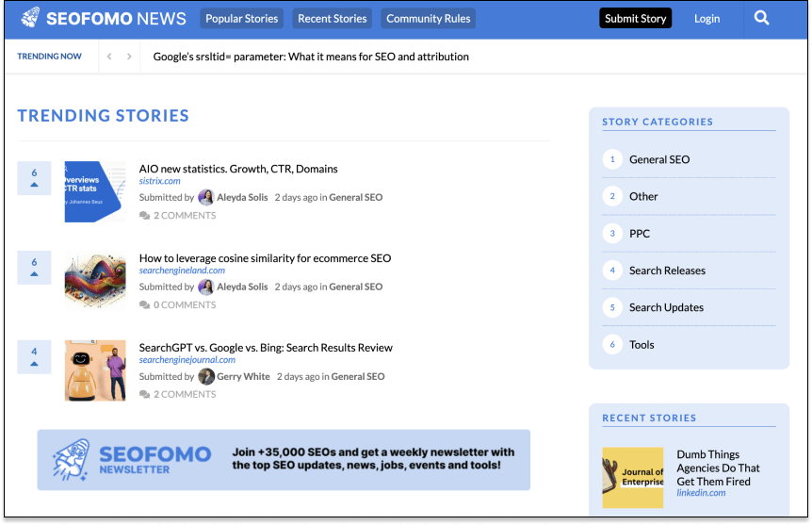Open 0 COMMENTS on cosine similarity story
The width and height of the screenshot is (812, 525).
tap(185, 305)
